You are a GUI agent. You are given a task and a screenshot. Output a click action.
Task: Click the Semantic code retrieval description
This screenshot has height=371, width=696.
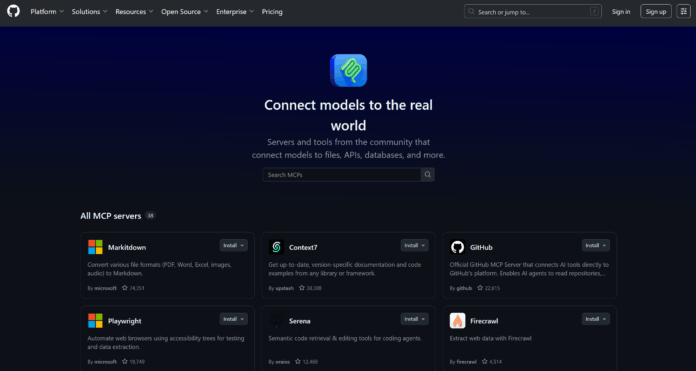pyautogui.click(x=345, y=338)
